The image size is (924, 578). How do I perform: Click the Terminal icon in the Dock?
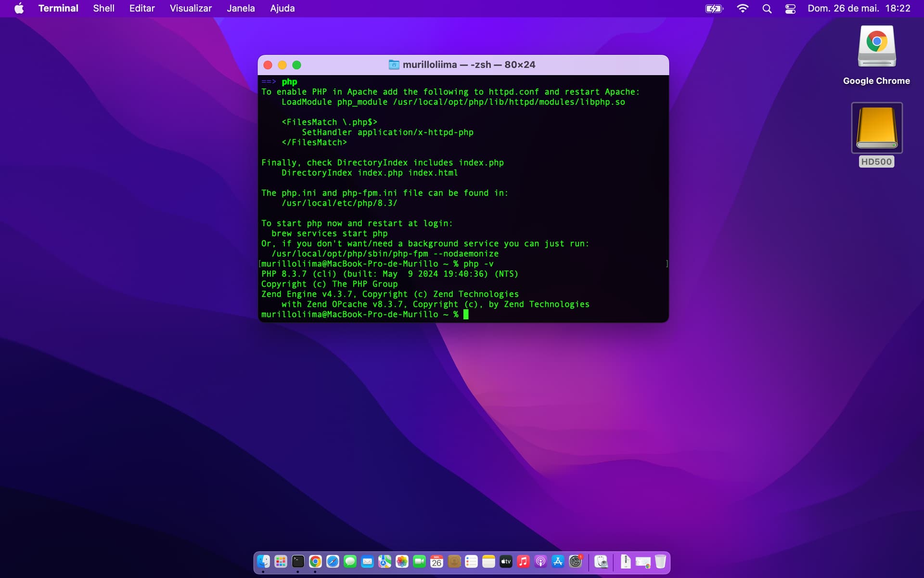pos(298,562)
